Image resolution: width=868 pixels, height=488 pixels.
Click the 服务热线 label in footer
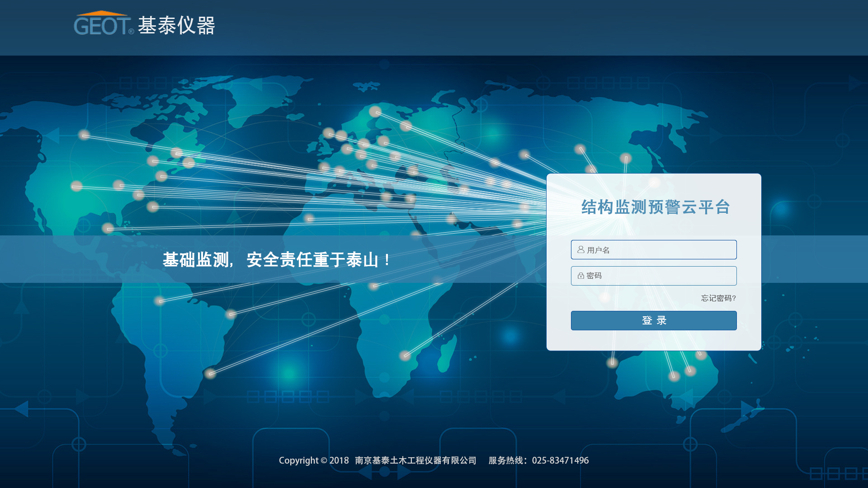tap(505, 460)
